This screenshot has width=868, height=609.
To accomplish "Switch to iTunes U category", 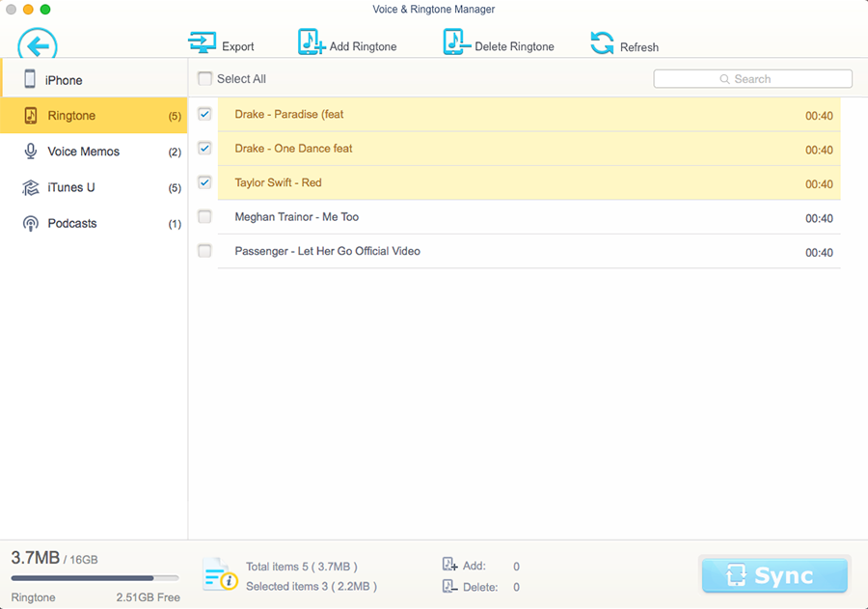I will tap(94, 187).
